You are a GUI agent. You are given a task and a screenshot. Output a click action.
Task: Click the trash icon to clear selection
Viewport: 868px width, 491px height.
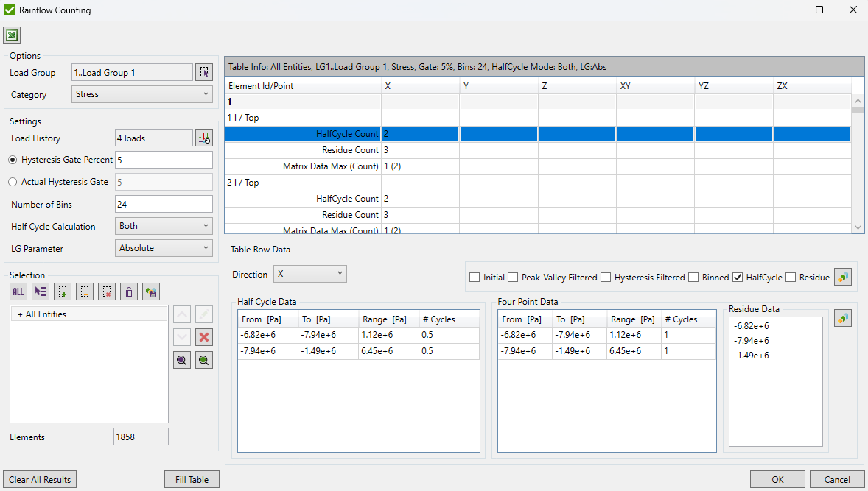click(129, 292)
